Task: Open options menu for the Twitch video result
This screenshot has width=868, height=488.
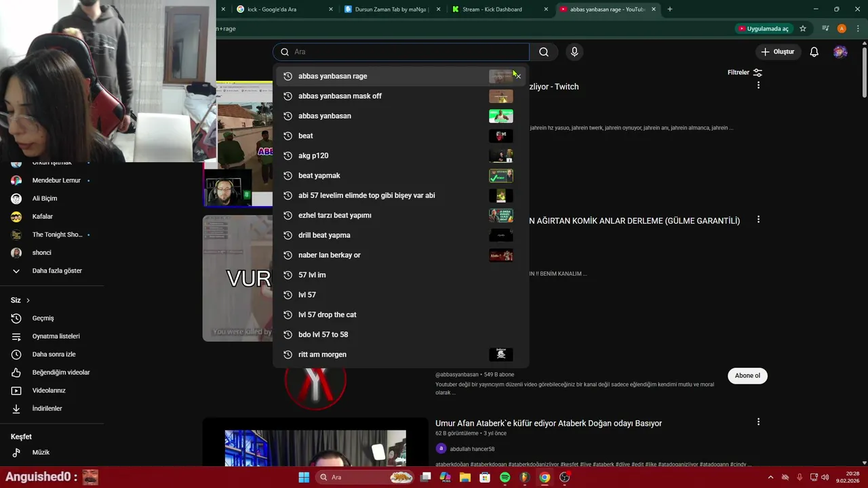Action: pos(758,85)
